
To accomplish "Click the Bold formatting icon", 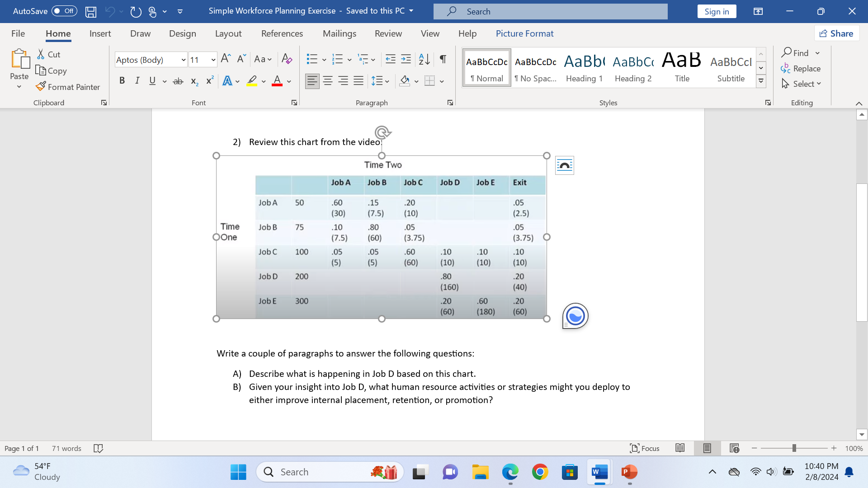I will pyautogui.click(x=121, y=80).
